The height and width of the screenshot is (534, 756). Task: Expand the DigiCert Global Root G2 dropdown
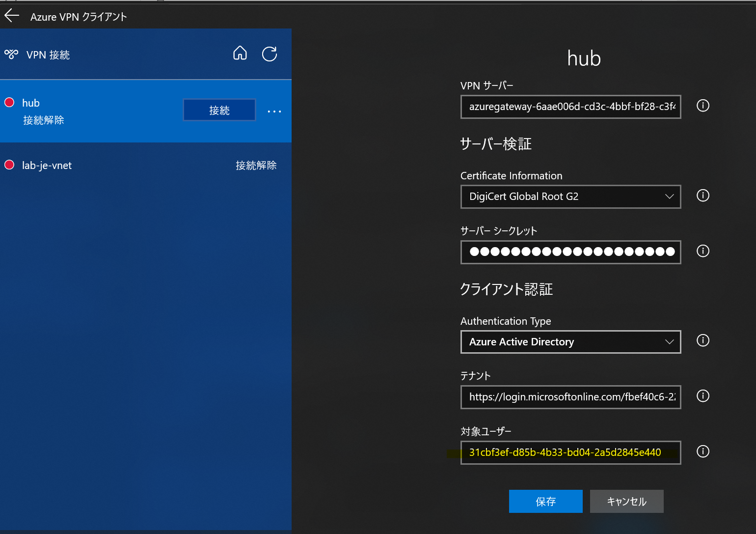(x=570, y=197)
